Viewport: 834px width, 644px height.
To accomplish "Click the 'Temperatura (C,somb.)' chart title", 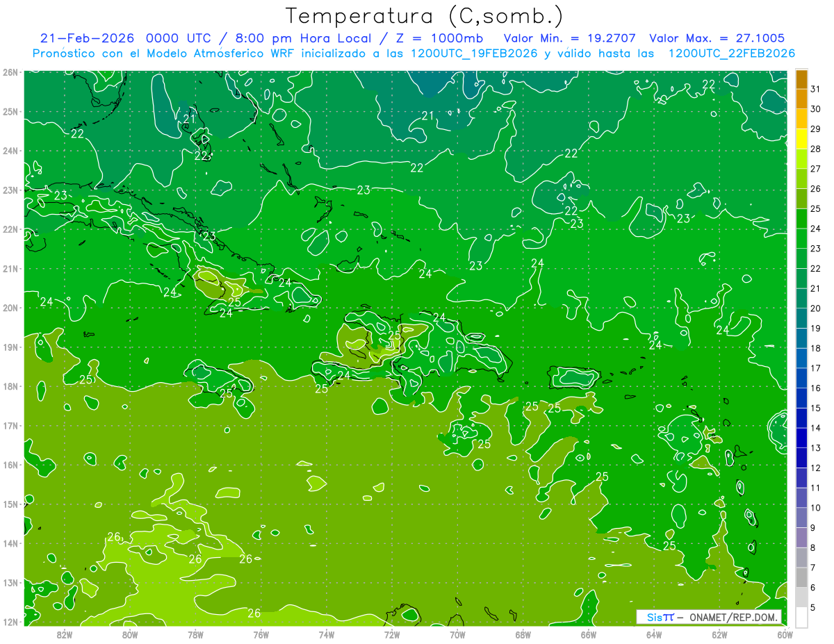I will coord(425,16).
